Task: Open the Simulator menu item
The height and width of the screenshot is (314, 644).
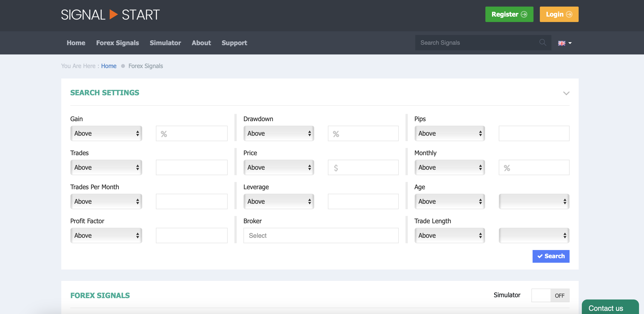Action: 165,43
